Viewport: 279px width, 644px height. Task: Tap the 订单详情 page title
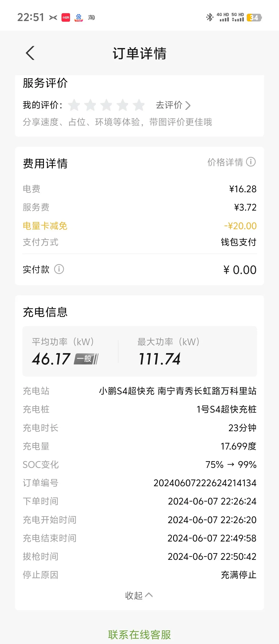point(139,53)
